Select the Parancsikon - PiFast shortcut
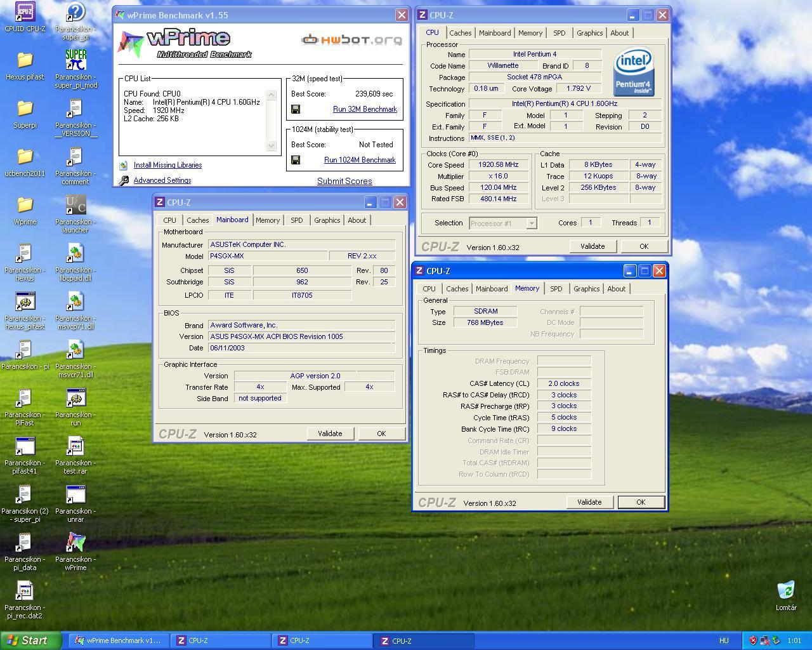This screenshot has width=812, height=650. [x=25, y=406]
